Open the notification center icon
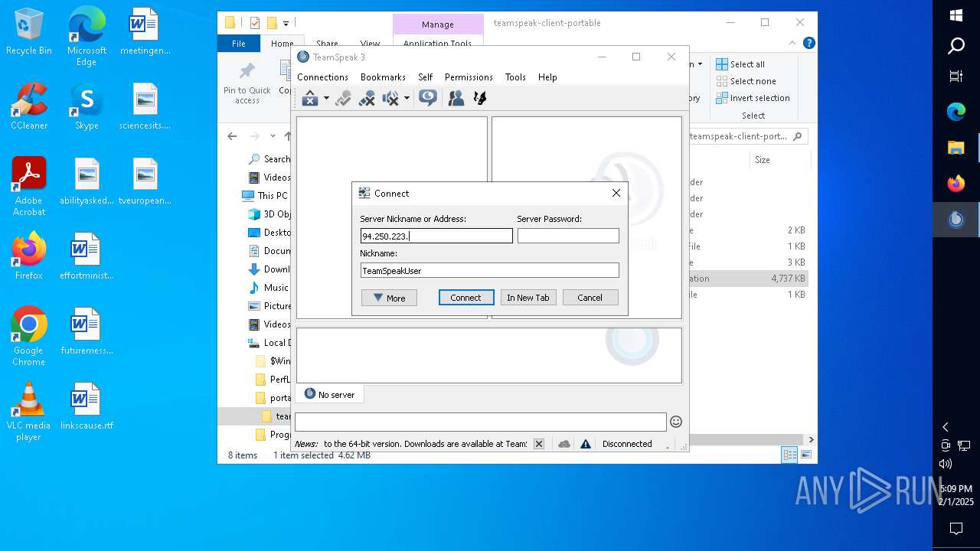 pyautogui.click(x=956, y=528)
